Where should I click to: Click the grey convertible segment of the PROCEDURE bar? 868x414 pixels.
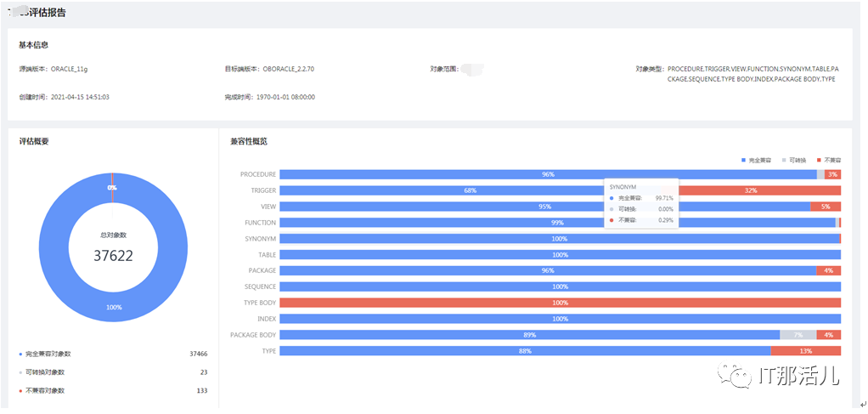(820, 174)
